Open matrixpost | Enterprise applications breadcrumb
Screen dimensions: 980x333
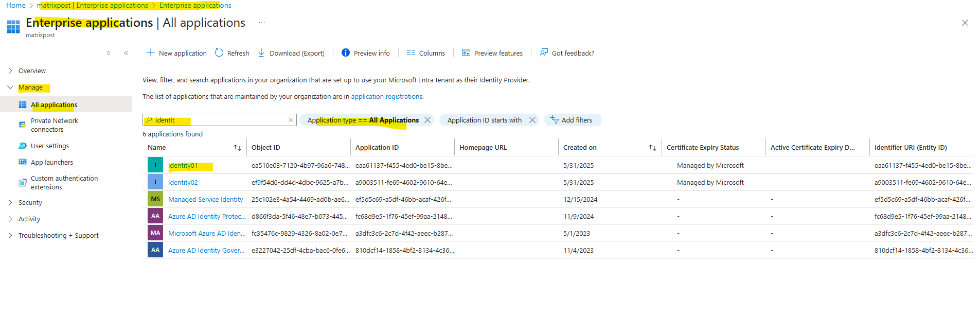(x=93, y=5)
